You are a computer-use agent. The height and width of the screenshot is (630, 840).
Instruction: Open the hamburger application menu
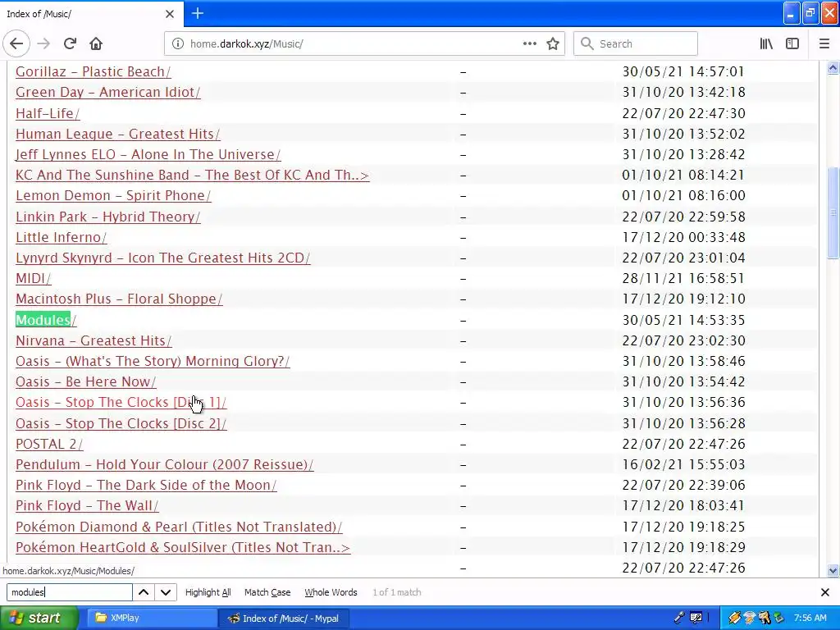pyautogui.click(x=824, y=44)
